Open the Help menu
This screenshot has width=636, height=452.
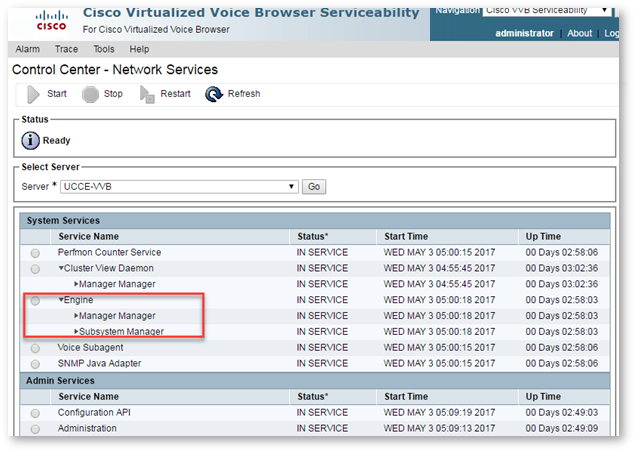pyautogui.click(x=139, y=49)
